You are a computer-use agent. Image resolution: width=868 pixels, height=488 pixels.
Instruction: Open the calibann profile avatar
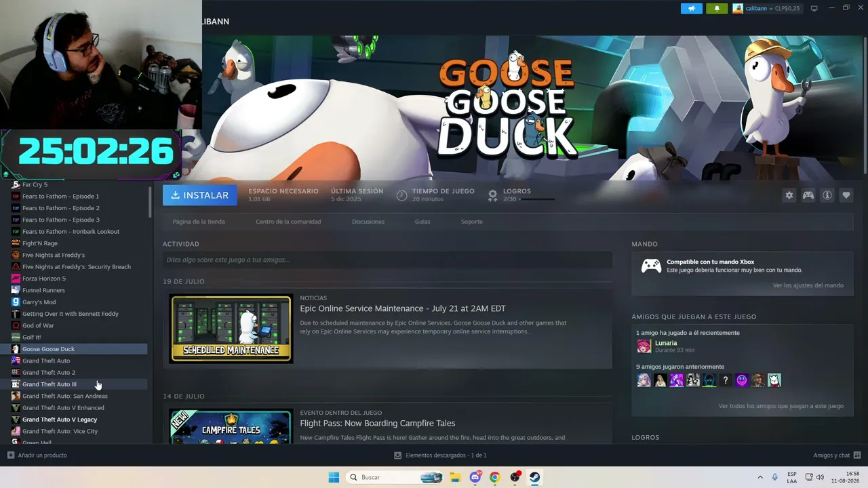tap(738, 8)
